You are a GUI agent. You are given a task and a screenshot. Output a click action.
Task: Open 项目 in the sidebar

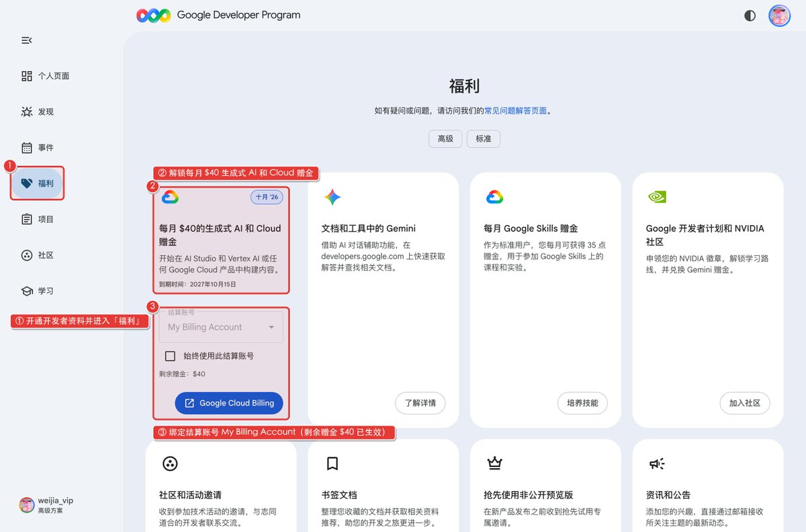(x=38, y=219)
